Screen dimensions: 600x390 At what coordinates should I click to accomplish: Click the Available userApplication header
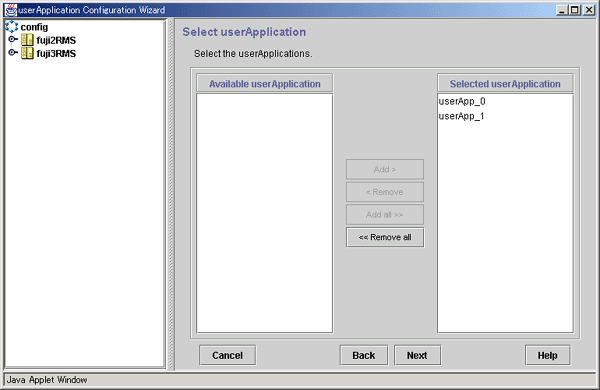265,83
